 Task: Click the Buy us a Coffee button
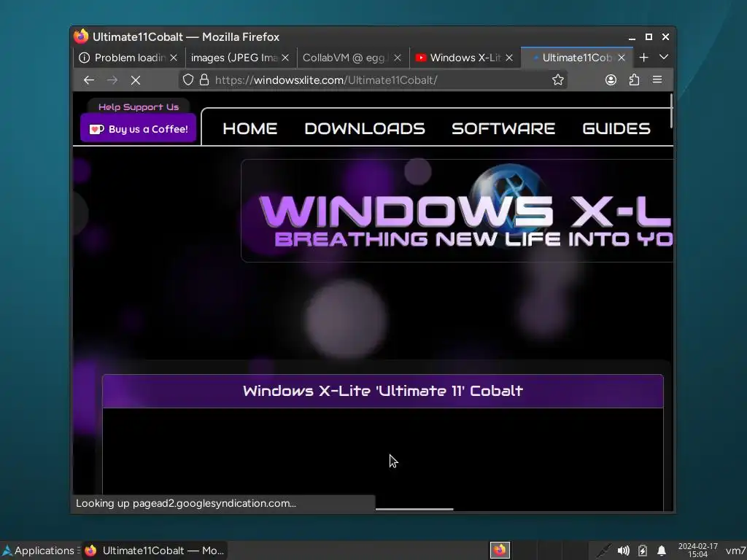138,128
